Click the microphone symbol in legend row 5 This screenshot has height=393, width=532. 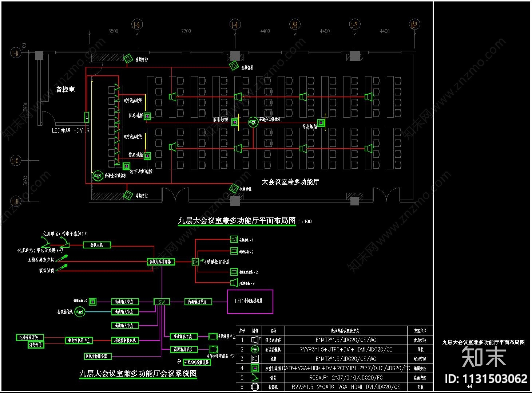(x=255, y=378)
